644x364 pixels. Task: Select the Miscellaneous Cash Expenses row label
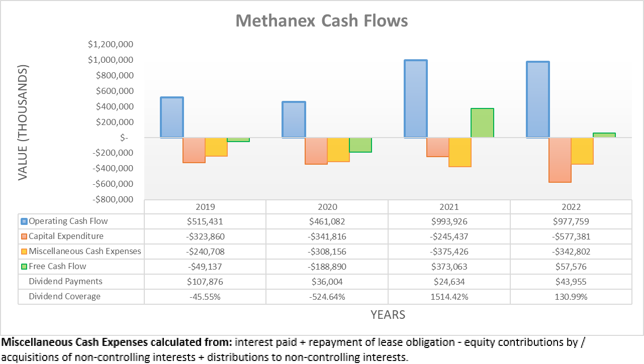pyautogui.click(x=85, y=251)
